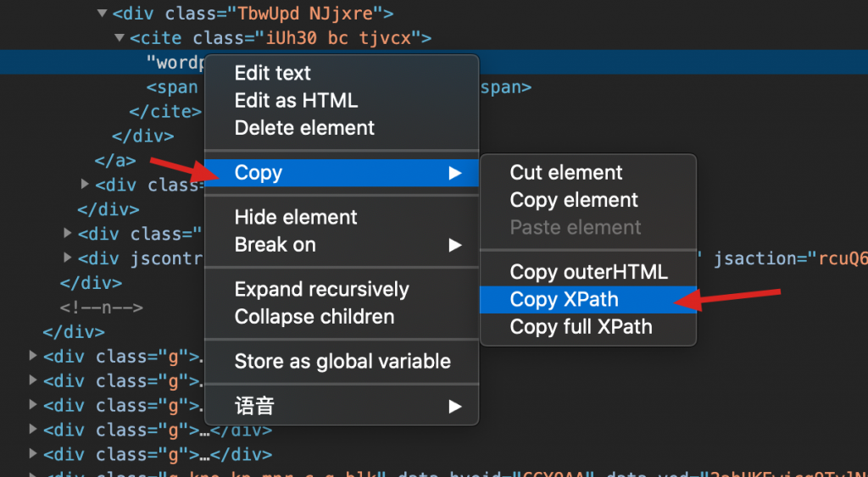Viewport: 868px width, 477px height.
Task: Open the Break on submenu
Action: [275, 245]
